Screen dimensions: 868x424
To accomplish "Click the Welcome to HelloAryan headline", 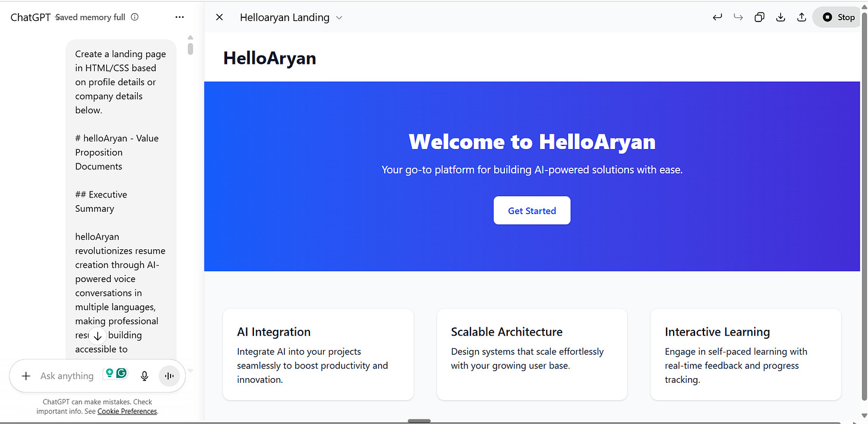I will point(532,142).
